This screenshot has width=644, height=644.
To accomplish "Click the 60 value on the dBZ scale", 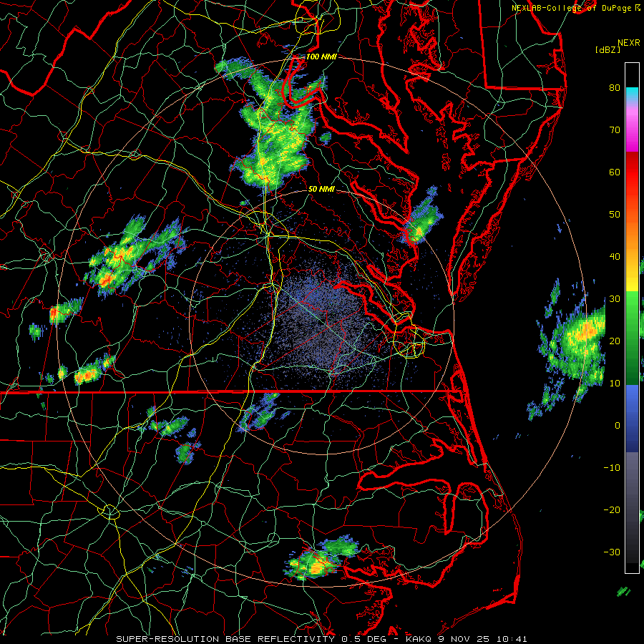I will click(615, 172).
